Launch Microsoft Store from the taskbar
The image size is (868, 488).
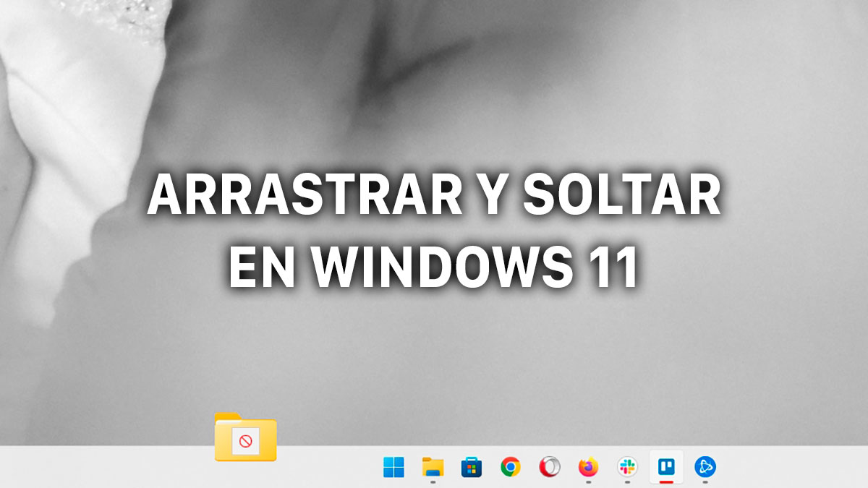click(472, 468)
